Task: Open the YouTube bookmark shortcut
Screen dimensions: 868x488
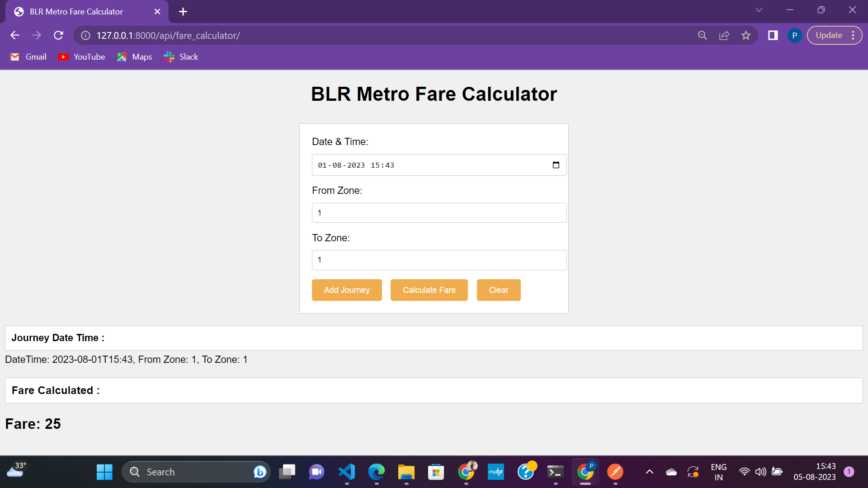Action: (81, 56)
